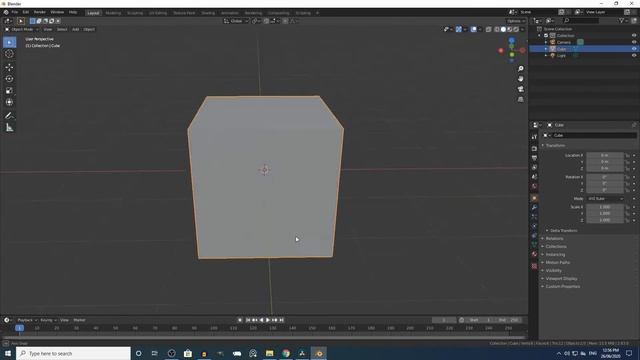Screen dimensions: 640x360
Task: Toggle X-ray mode in viewport header
Action: [489, 29]
